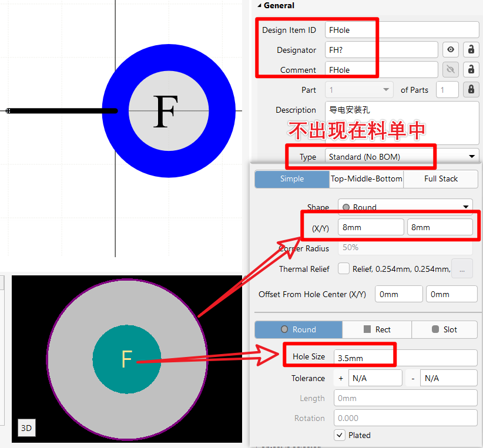Select the teal hole in footprint preview

click(126, 359)
